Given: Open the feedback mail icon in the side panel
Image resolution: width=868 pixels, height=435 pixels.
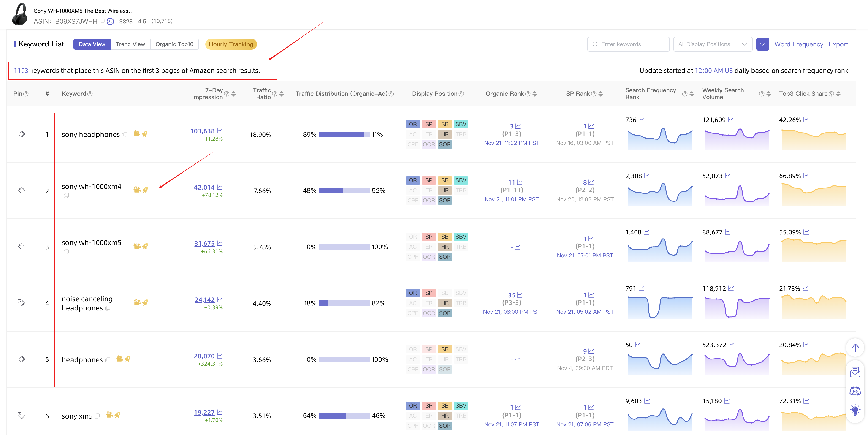Looking at the screenshot, I should pos(855,372).
